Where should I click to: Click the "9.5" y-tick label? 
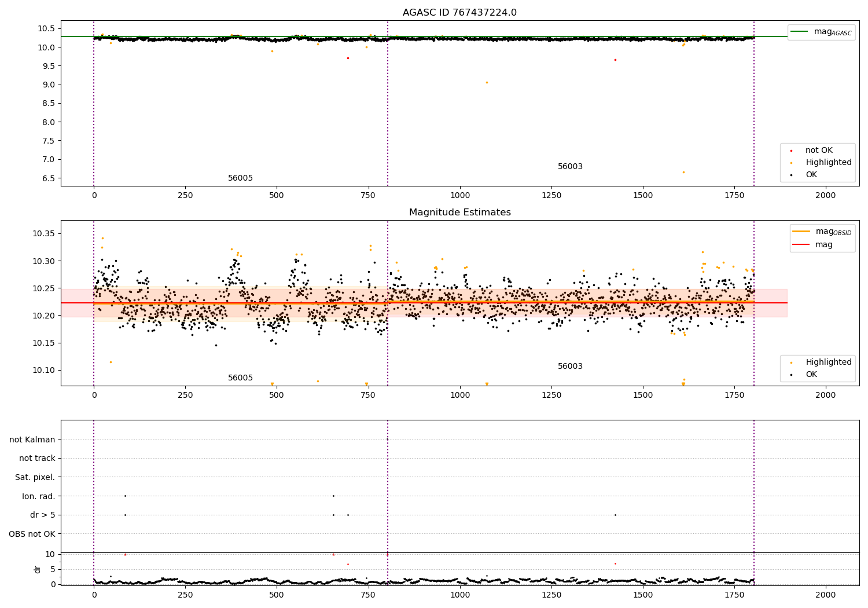[49, 66]
